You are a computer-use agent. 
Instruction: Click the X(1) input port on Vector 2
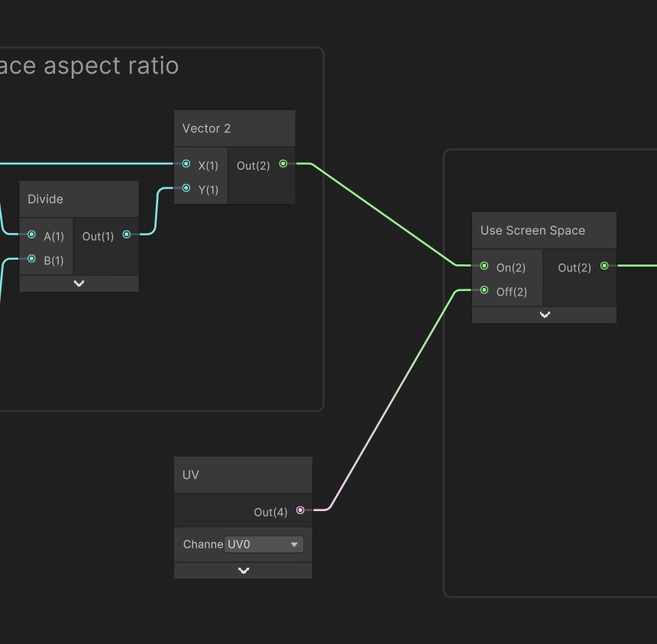185,163
